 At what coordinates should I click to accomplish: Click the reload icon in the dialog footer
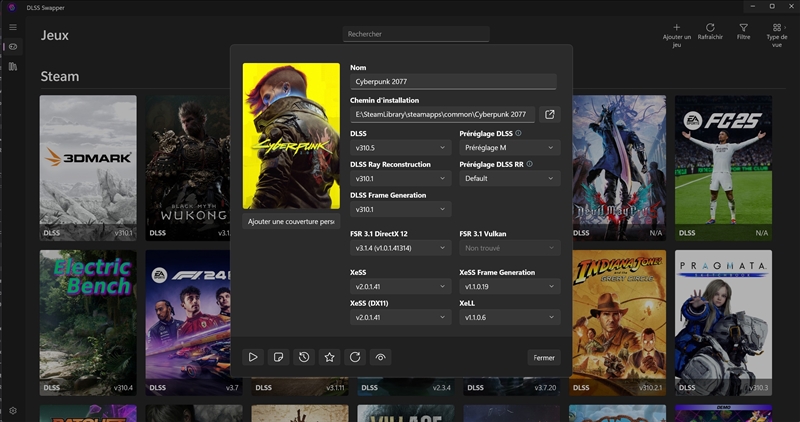pyautogui.click(x=354, y=357)
